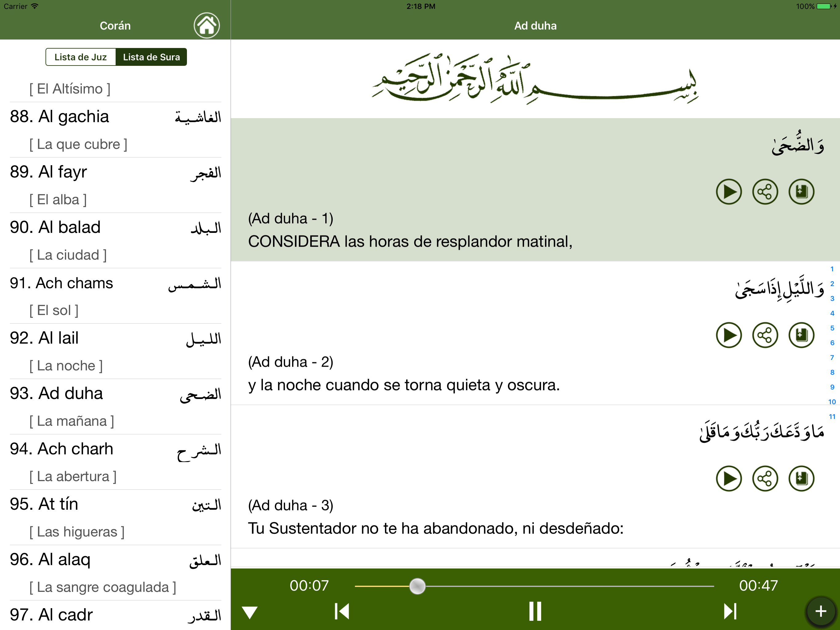Jump to verse 5 in index
The image size is (840, 630).
click(832, 328)
